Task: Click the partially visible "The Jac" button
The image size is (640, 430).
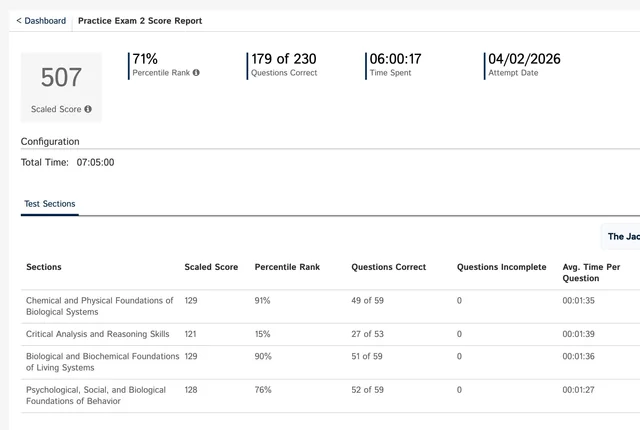Action: click(x=622, y=237)
